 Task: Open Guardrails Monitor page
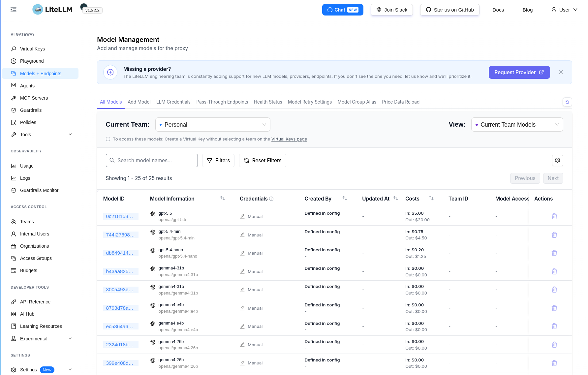tap(40, 190)
